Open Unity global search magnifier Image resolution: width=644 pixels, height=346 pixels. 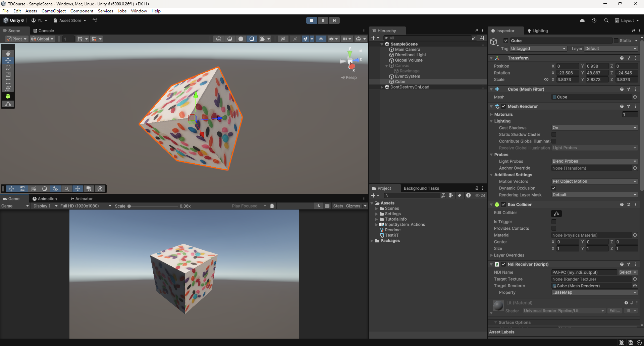[606, 20]
